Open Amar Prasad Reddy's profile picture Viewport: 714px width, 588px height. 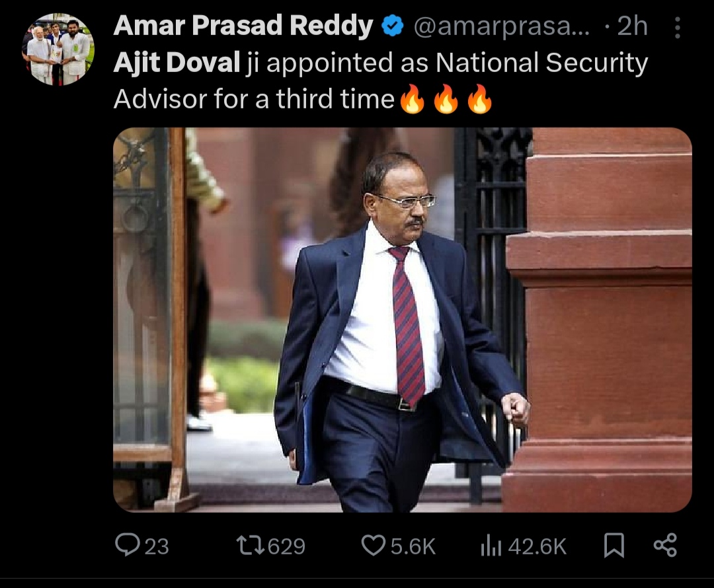click(58, 50)
